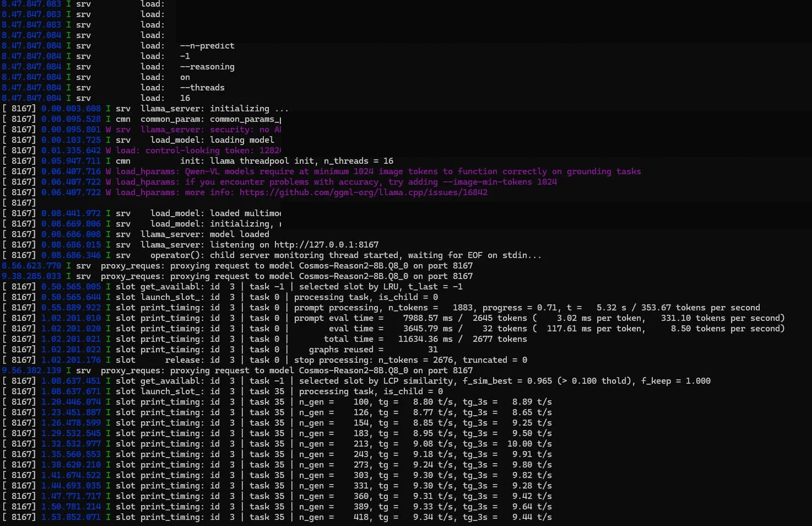Click the '331.10 tokens per second' value

coord(721,318)
